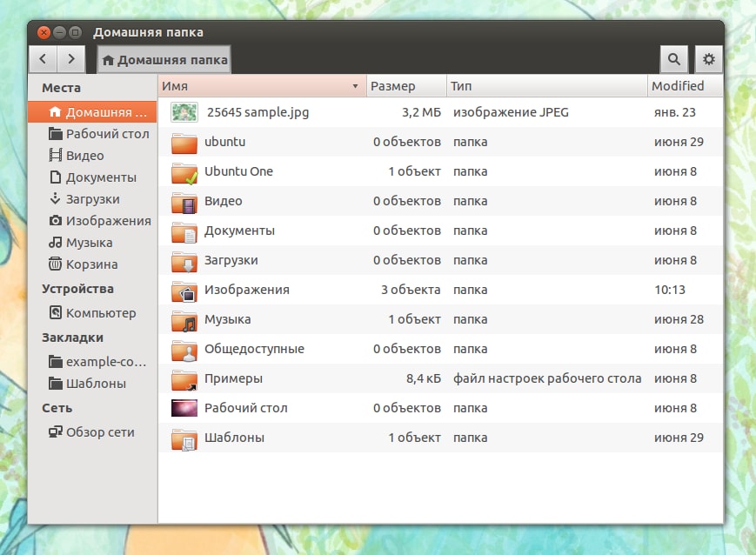Select the Примеры entry name
Viewport: 756px width, 555px height.
233,378
